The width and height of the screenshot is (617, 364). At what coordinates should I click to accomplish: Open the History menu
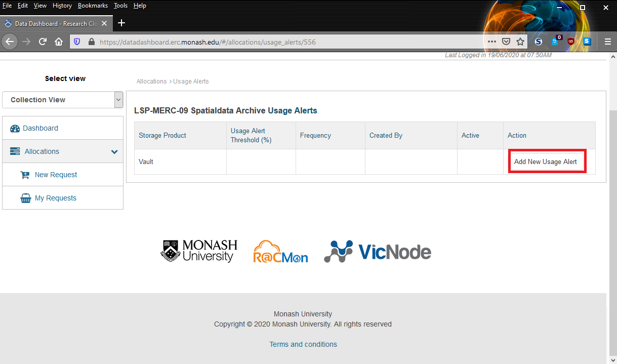pos(62,6)
